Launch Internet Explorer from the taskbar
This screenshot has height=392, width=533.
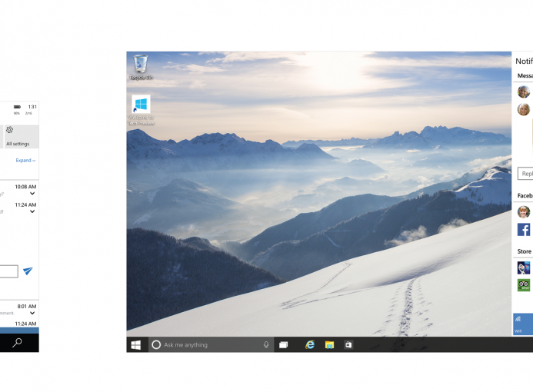(310, 345)
